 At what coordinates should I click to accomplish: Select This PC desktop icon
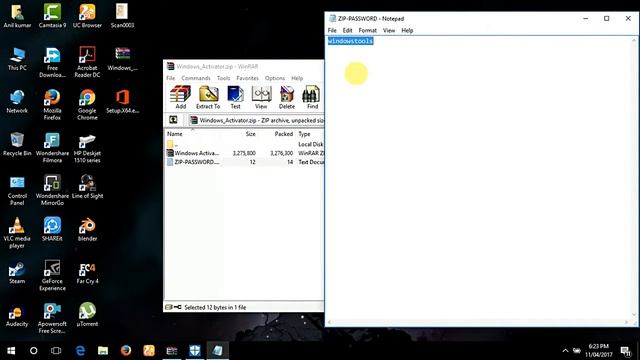(17, 59)
